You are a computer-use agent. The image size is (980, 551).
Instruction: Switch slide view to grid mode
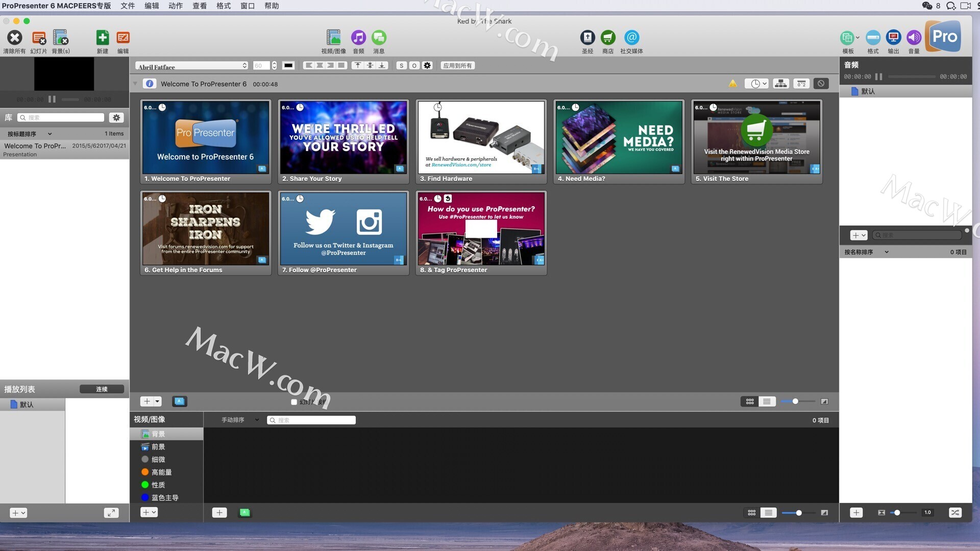point(750,402)
